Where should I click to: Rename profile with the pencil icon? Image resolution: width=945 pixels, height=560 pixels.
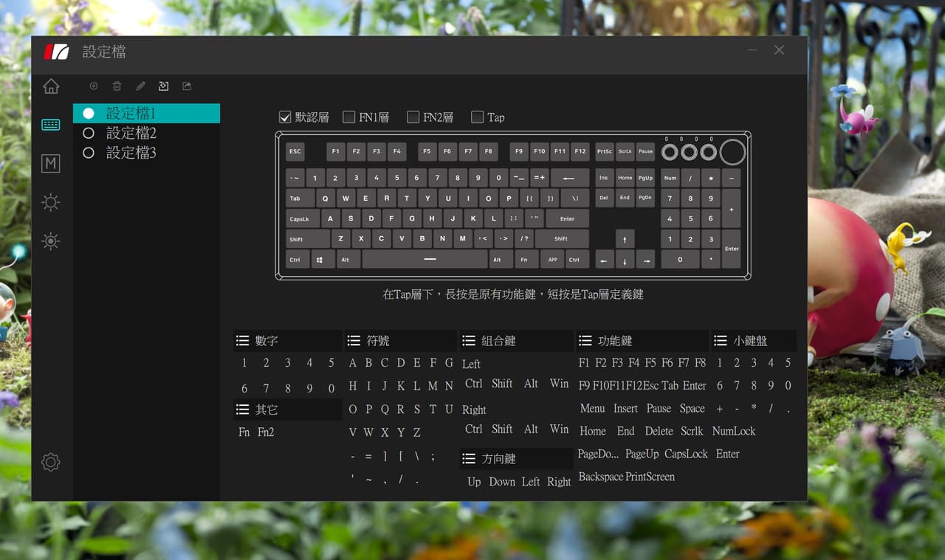[140, 86]
